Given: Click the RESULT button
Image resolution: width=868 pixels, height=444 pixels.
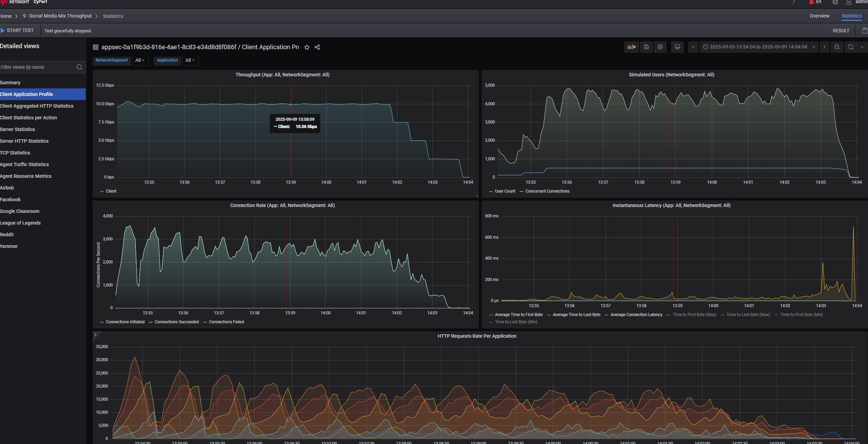Looking at the screenshot, I should [x=841, y=31].
